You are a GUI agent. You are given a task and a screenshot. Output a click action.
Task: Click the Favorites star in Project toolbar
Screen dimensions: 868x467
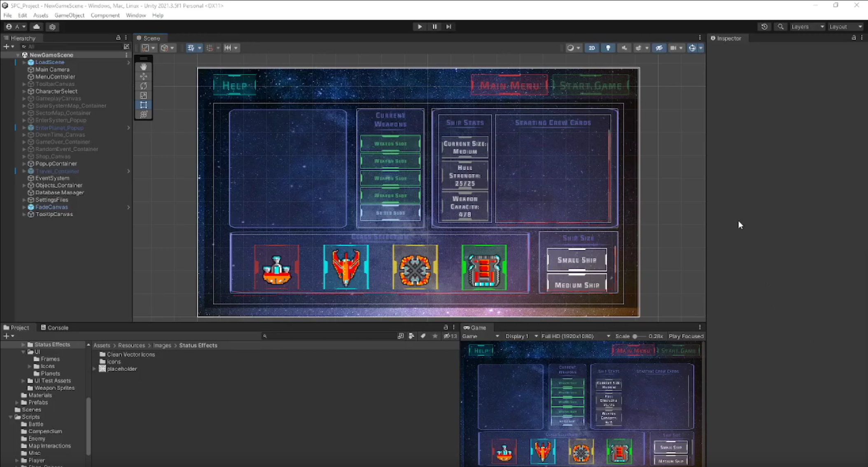point(435,336)
